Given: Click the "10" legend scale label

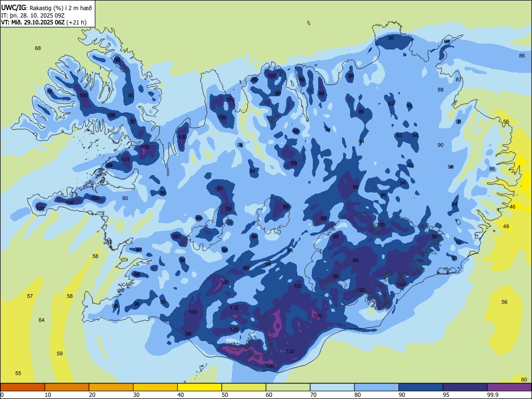Looking at the screenshot, I should (x=48, y=395).
